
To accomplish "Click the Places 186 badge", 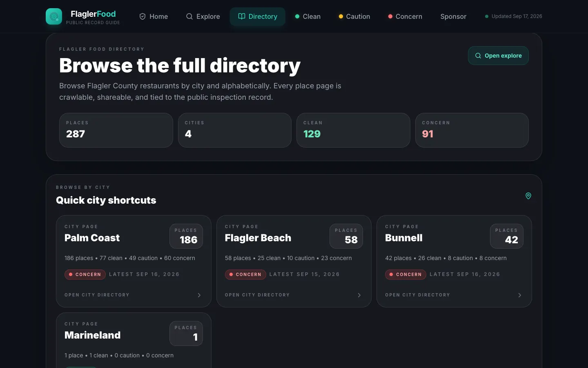I will click(186, 236).
